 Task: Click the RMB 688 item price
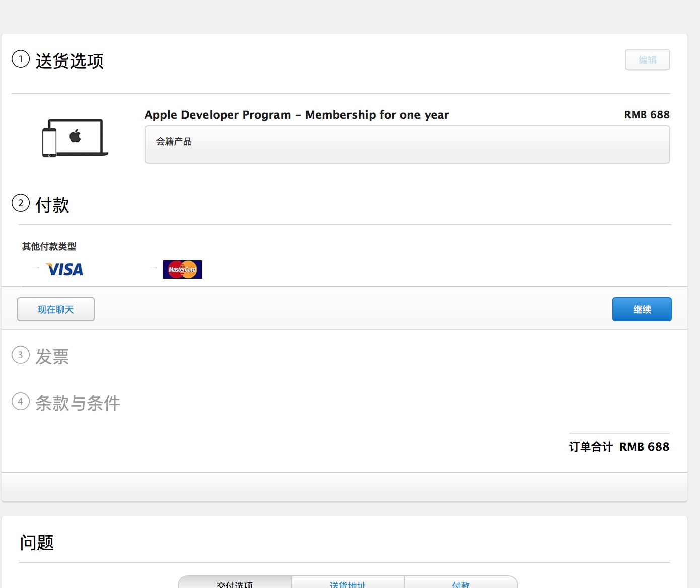[x=647, y=115]
